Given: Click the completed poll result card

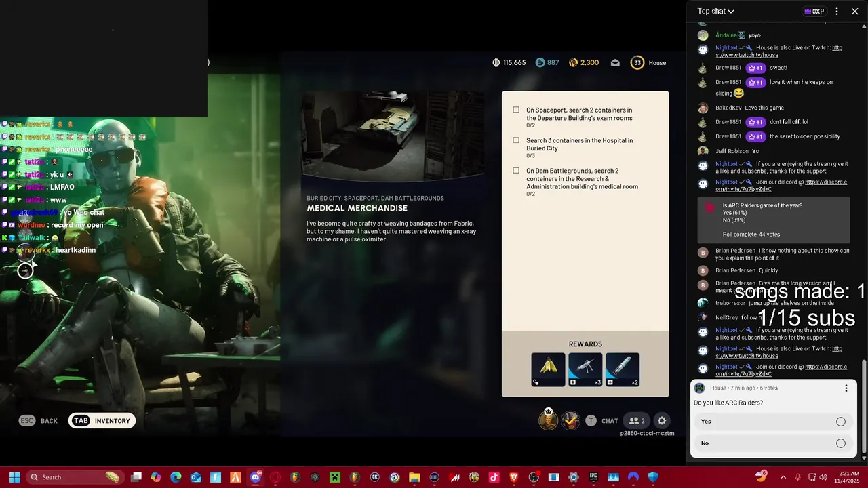Looking at the screenshot, I should [774, 220].
